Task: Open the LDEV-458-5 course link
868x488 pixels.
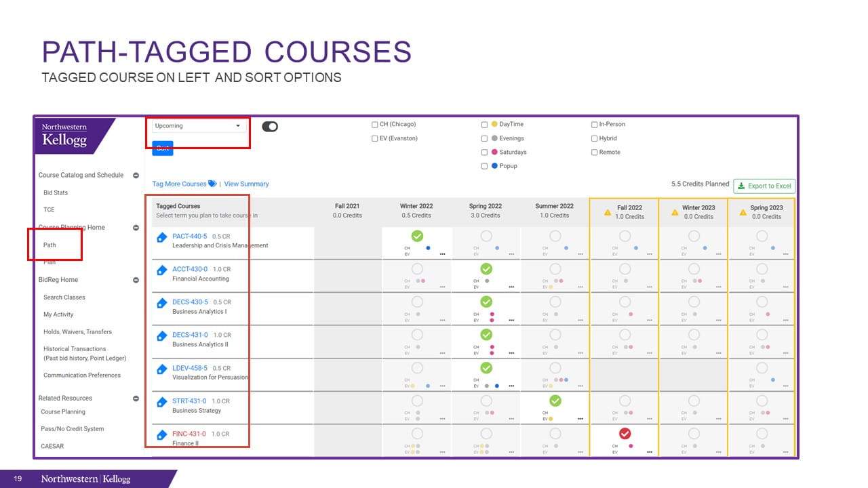Action: (190, 368)
